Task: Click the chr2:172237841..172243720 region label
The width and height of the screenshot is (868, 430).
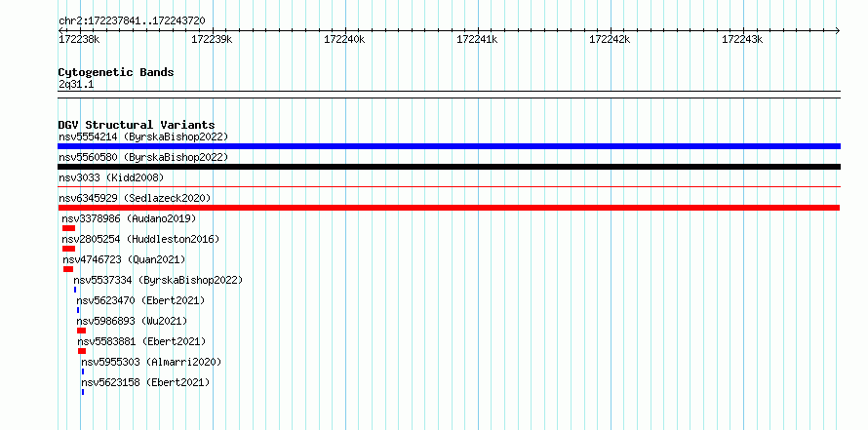Action: 132,21
